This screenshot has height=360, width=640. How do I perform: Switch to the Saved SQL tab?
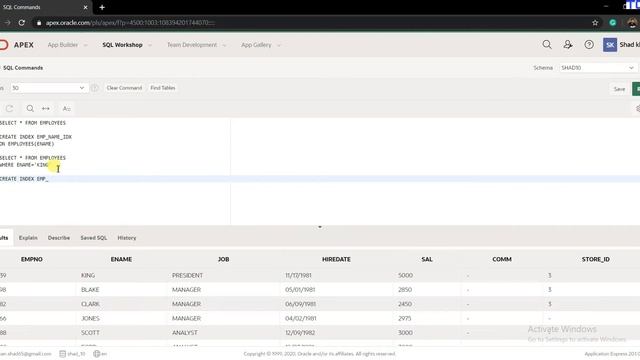[94, 238]
